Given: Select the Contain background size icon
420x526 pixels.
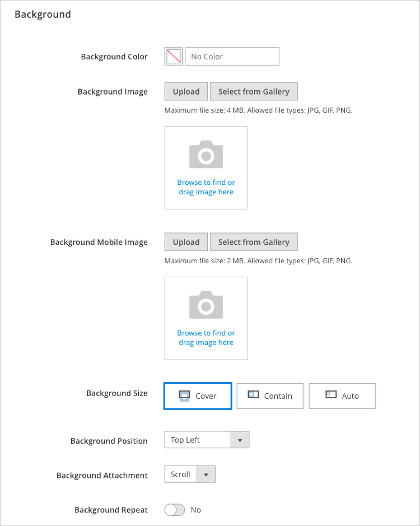Looking at the screenshot, I should pos(254,396).
